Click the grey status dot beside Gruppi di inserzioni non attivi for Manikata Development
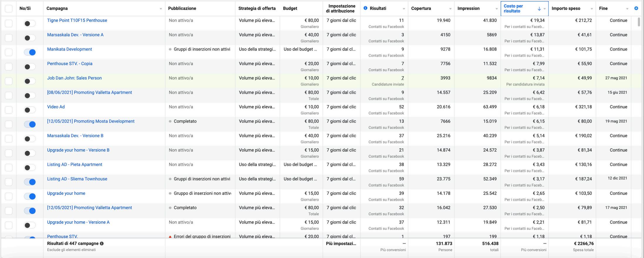The height and width of the screenshot is (258, 644). click(170, 49)
